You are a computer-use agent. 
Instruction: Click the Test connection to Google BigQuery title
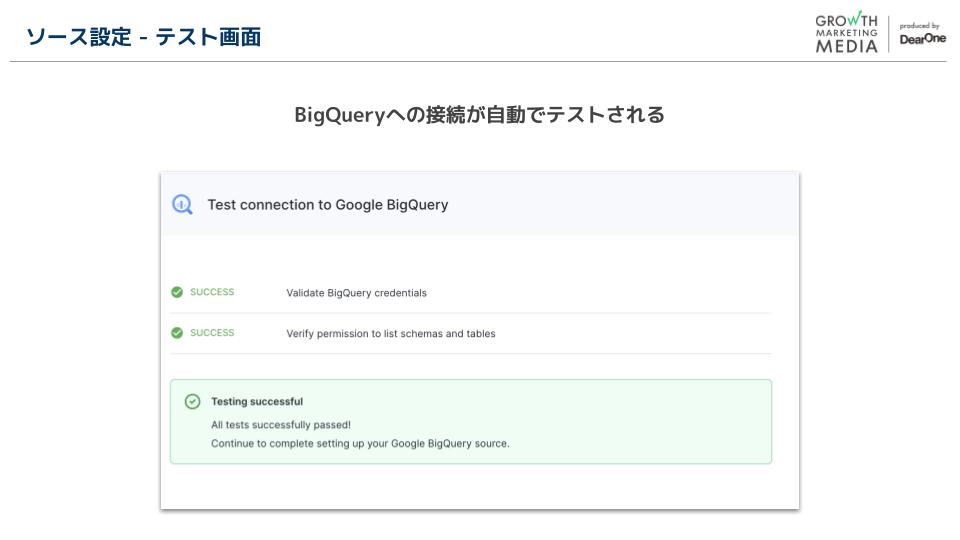point(328,204)
